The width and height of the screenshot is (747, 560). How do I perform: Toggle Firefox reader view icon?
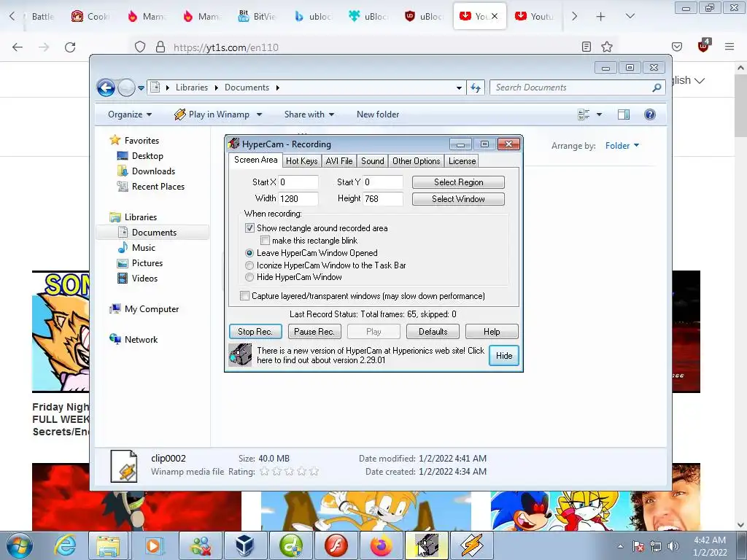(587, 47)
